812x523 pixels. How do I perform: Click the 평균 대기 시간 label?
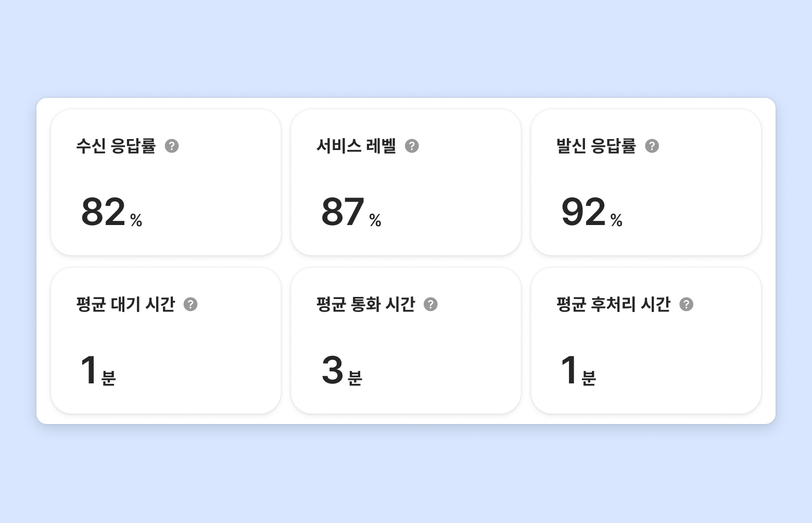click(x=125, y=304)
